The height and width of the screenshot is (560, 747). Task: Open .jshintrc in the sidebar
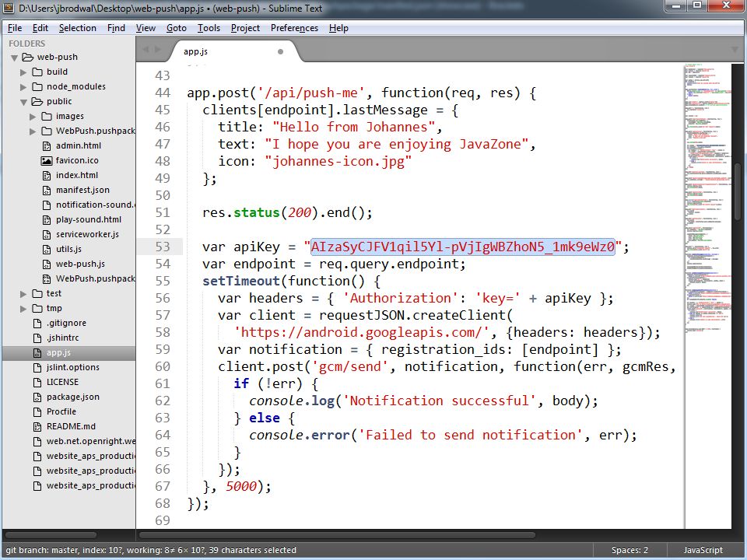(x=62, y=338)
